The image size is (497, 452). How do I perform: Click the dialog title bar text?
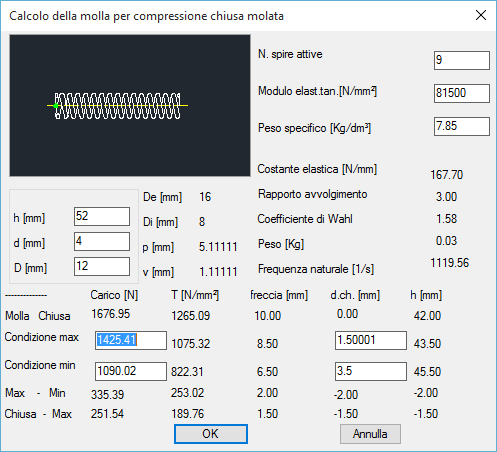146,16
